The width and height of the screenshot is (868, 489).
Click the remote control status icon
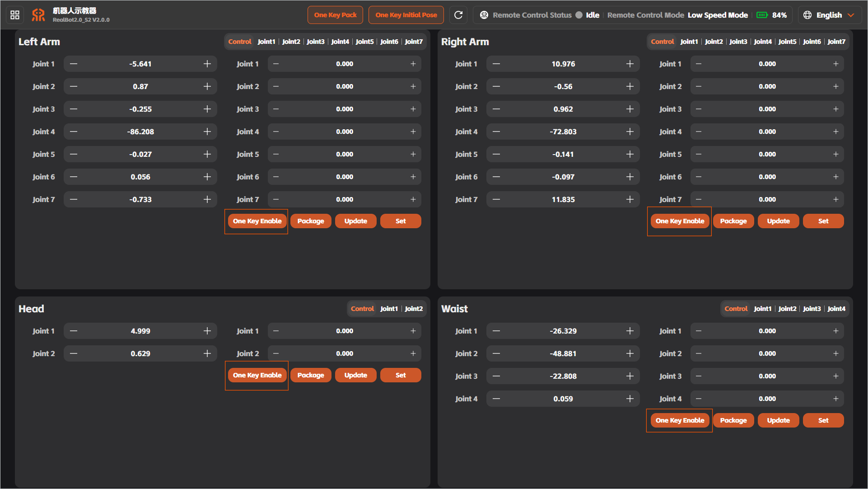[x=484, y=15]
